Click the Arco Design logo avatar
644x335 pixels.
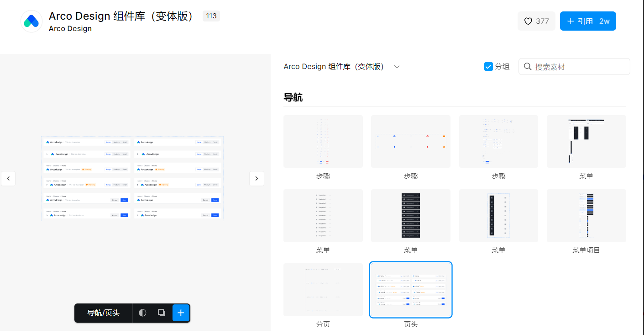31,21
